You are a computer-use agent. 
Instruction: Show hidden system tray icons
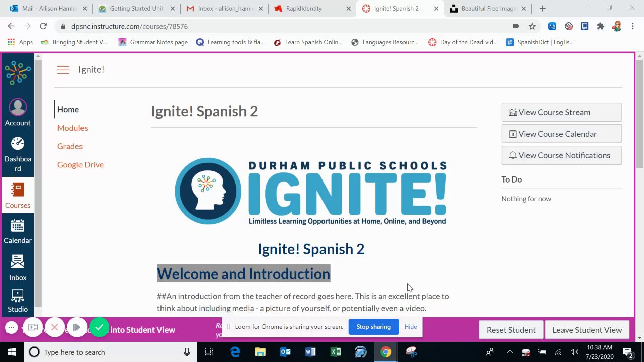[x=510, y=352]
